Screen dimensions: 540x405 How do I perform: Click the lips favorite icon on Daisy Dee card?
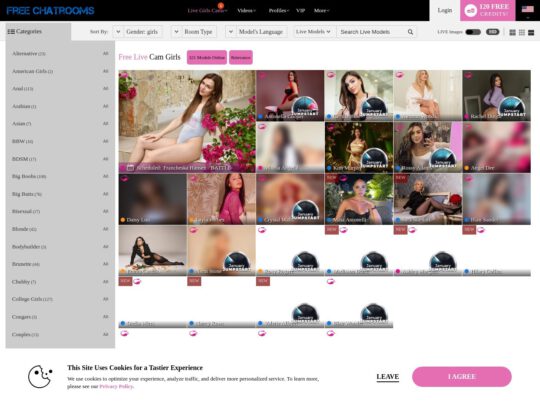coord(124,179)
